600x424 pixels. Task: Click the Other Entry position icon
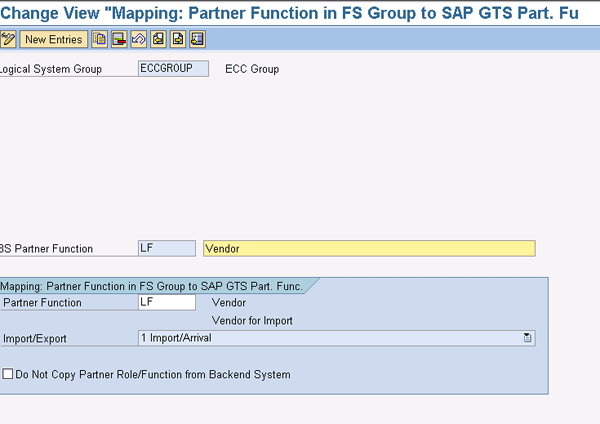tap(197, 39)
